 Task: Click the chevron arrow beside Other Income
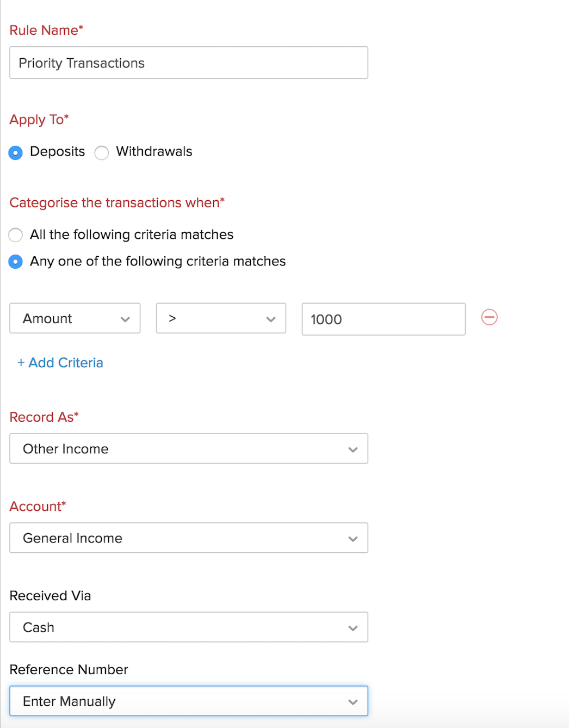coord(352,449)
